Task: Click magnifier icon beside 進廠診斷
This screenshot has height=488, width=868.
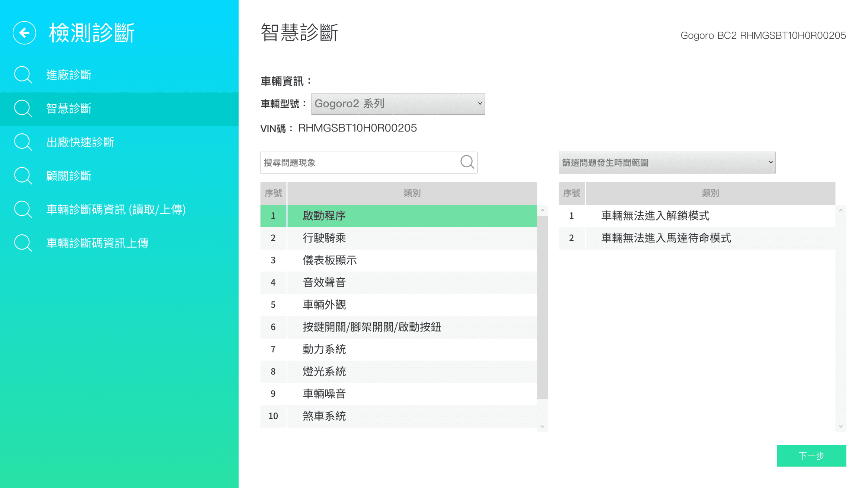Action: pos(23,75)
